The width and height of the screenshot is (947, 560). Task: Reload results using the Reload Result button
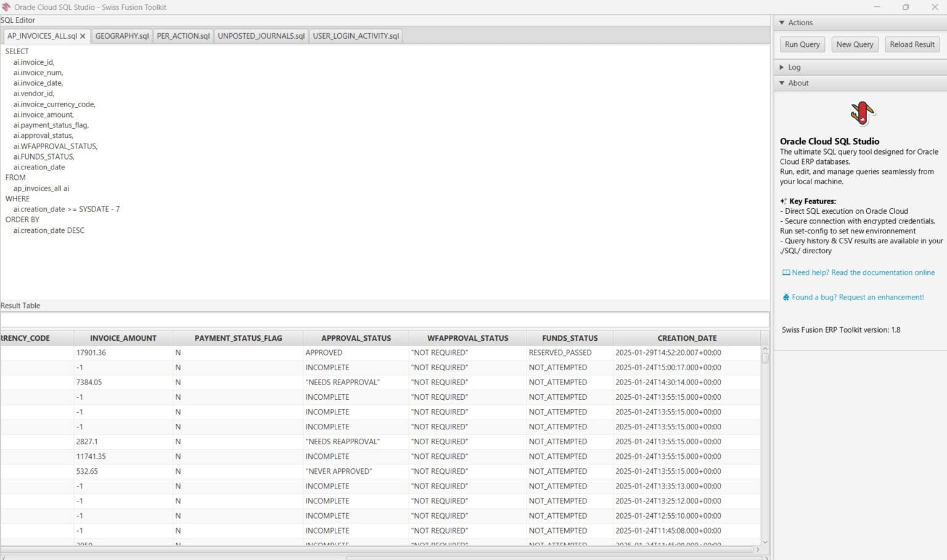pos(912,44)
